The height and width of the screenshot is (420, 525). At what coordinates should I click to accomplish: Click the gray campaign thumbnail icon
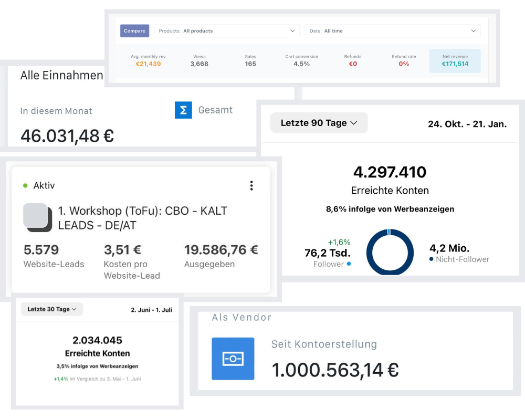coord(37,217)
